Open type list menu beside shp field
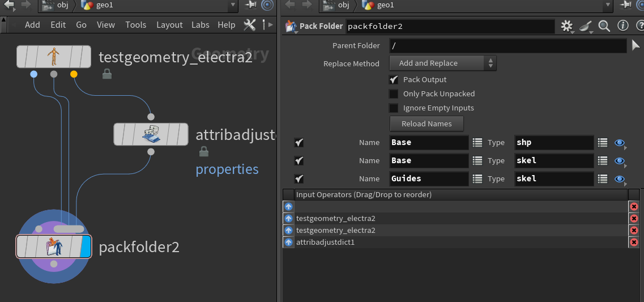Screen dimensions: 644x302 603,143
